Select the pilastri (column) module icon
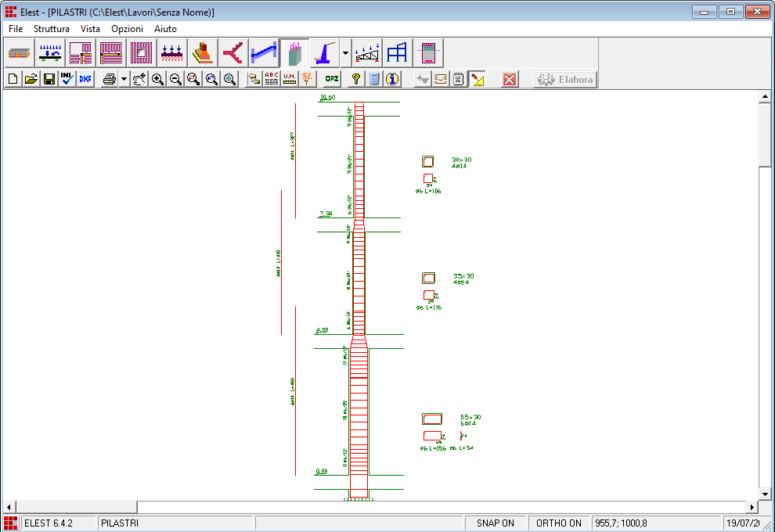This screenshot has width=775, height=532. (x=294, y=53)
